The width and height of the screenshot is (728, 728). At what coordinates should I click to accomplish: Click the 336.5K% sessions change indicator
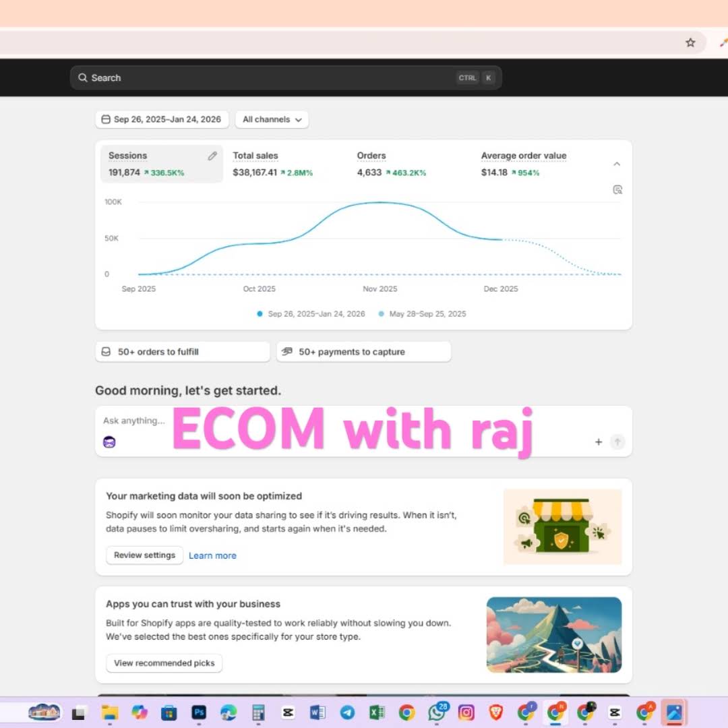coord(164,173)
